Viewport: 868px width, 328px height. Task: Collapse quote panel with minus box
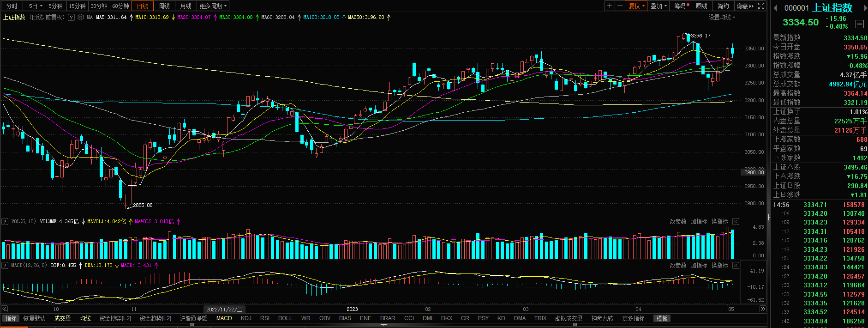pyautogui.click(x=859, y=24)
